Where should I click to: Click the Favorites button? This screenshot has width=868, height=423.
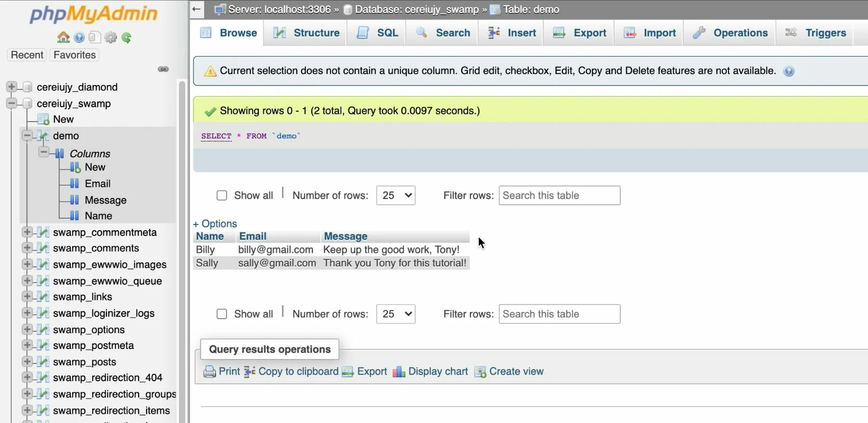tap(75, 55)
